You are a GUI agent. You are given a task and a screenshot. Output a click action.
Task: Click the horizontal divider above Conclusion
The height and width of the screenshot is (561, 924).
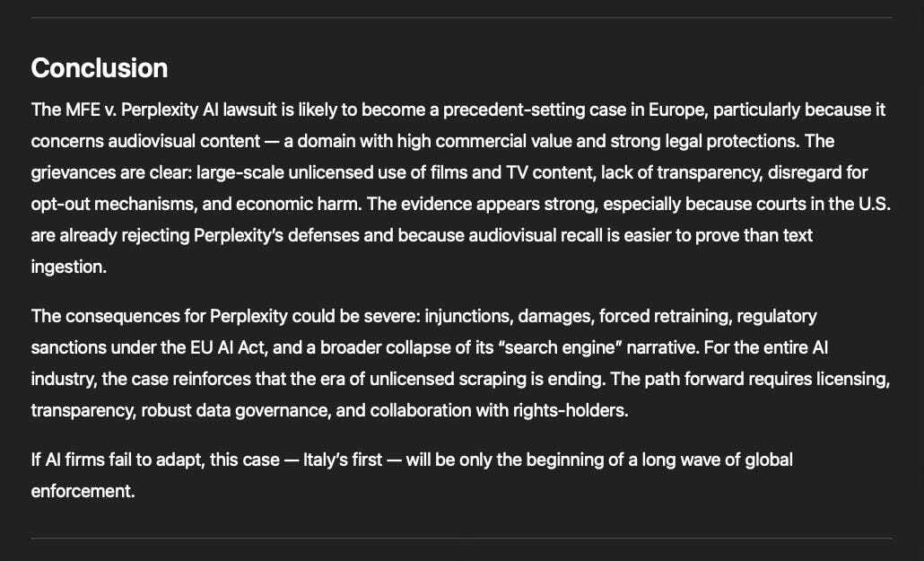(461, 18)
